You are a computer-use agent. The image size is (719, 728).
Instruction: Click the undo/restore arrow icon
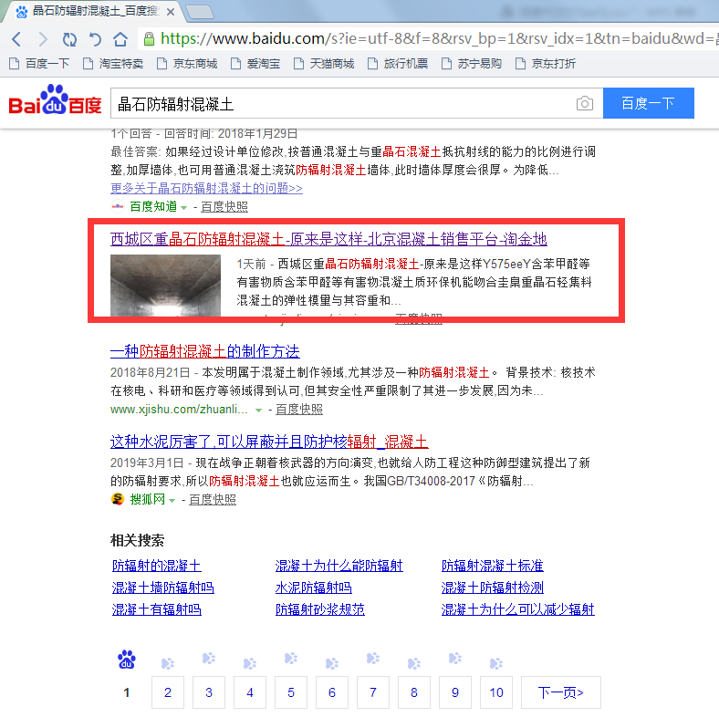[x=95, y=39]
